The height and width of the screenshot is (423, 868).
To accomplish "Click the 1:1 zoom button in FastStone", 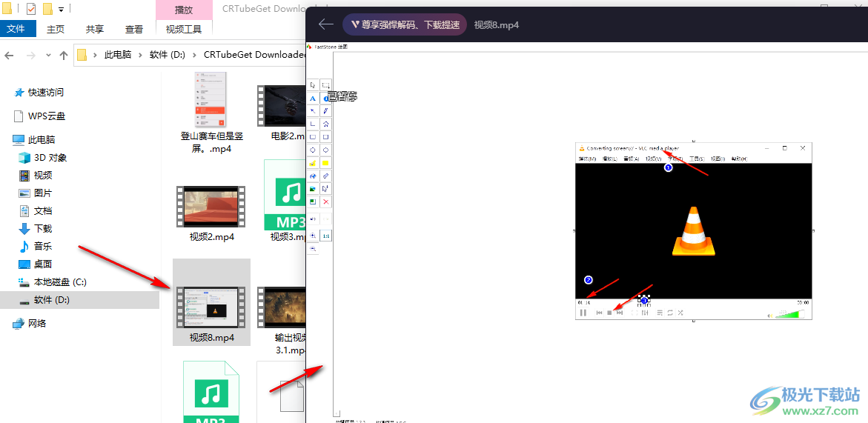I will pyautogui.click(x=326, y=236).
